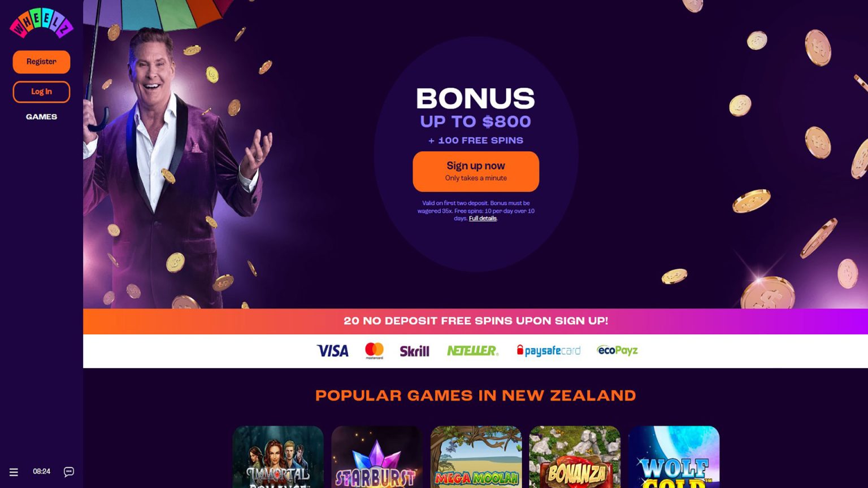Open the hamburger menu icon
This screenshot has width=868, height=488.
14,472
